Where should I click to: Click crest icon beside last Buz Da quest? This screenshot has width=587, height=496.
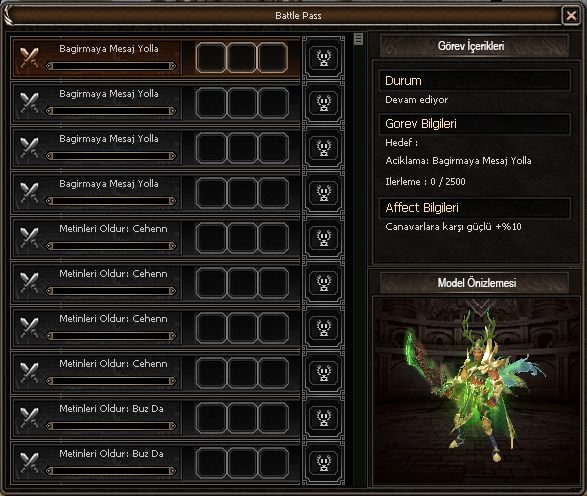(323, 463)
